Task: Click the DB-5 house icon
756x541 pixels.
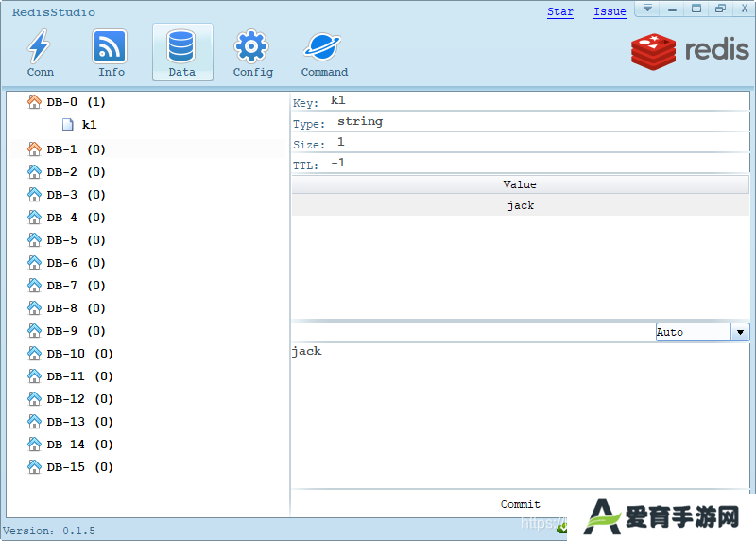Action: coord(34,240)
